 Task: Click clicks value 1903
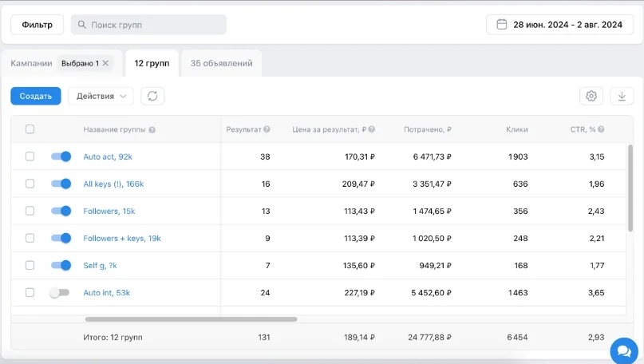tap(518, 156)
